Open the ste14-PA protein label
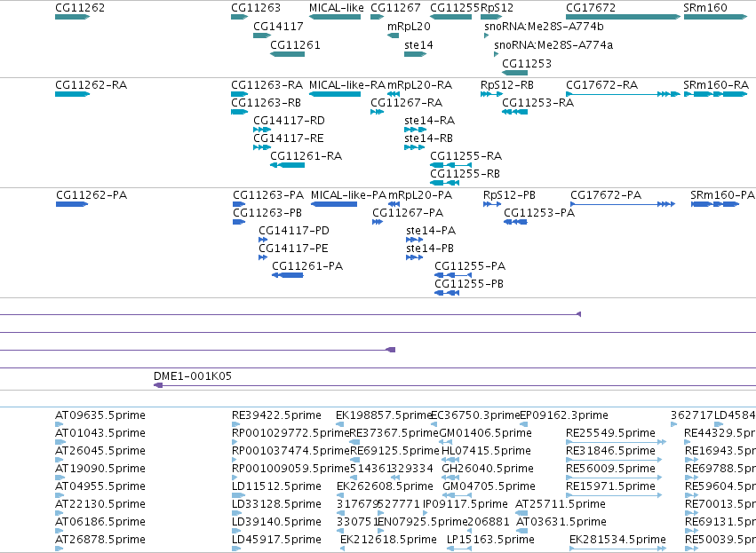 [x=431, y=231]
